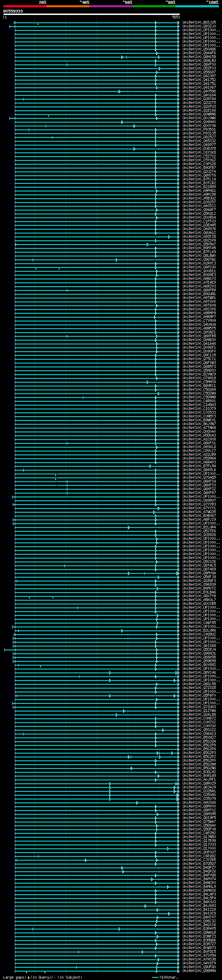Click the UniRef100_A8PJI9 label
This screenshot has height=980, width=222.
(x=199, y=519)
